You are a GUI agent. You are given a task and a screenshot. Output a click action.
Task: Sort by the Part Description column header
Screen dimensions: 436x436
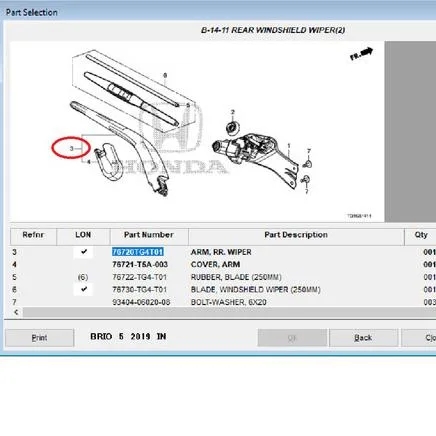[x=296, y=236]
